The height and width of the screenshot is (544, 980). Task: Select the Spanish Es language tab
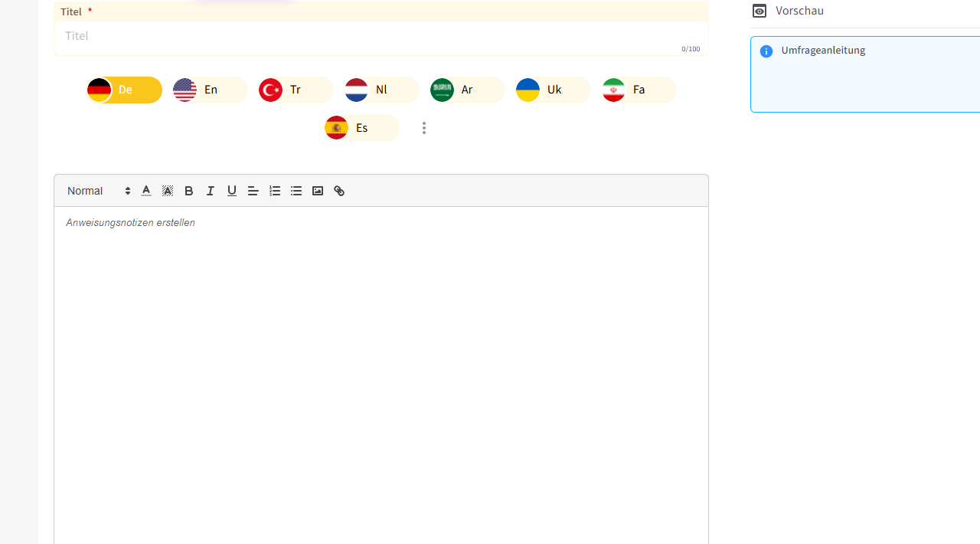click(361, 127)
